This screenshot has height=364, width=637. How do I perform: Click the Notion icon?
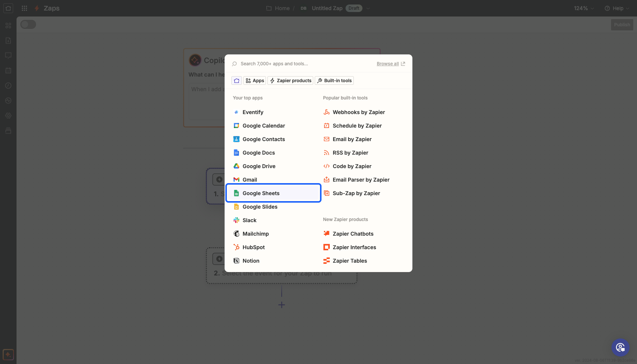point(236,261)
